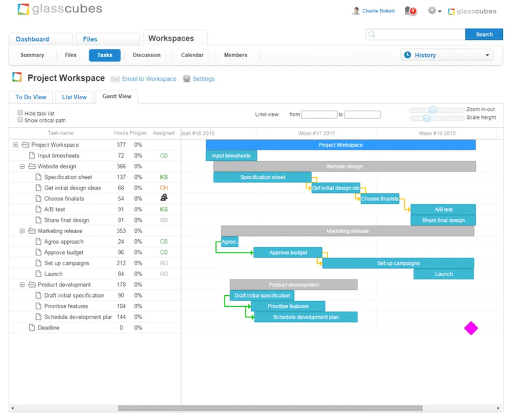Screen dimensions: 513x420
Task: Open the notifications alert icon
Action: (x=410, y=11)
